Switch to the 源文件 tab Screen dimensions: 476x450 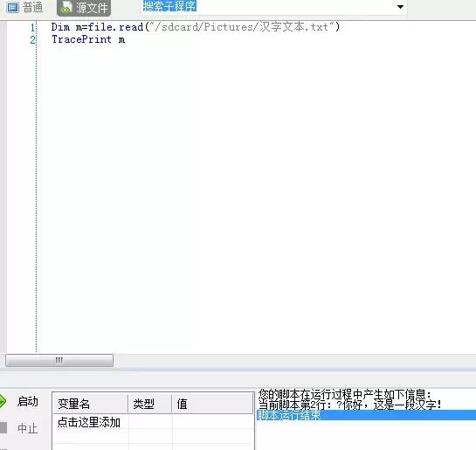[84, 8]
